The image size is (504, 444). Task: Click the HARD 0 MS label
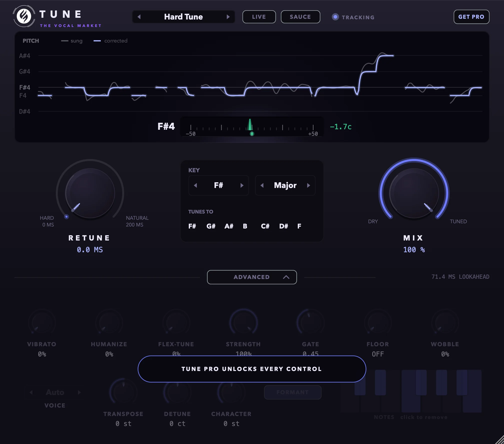(47, 221)
